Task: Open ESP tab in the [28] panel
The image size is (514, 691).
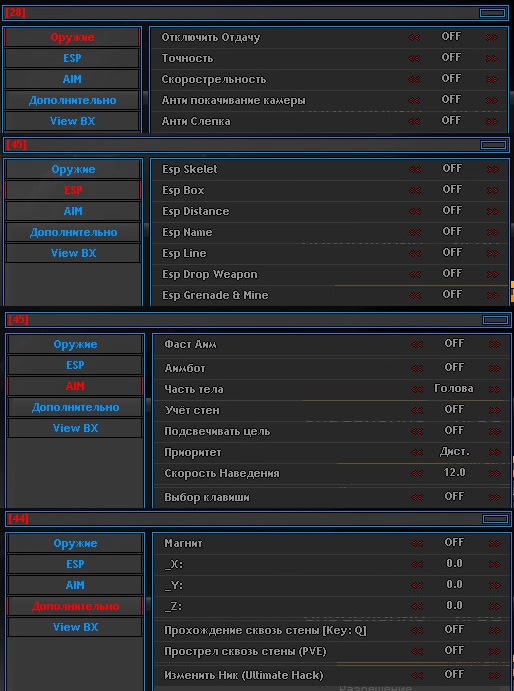Action: pyautogui.click(x=72, y=58)
